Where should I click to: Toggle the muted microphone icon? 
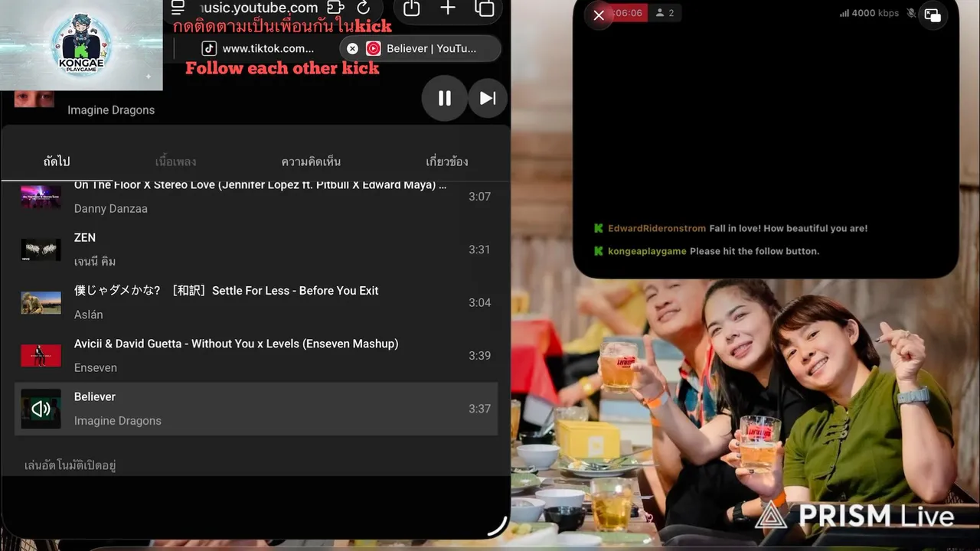tap(911, 13)
